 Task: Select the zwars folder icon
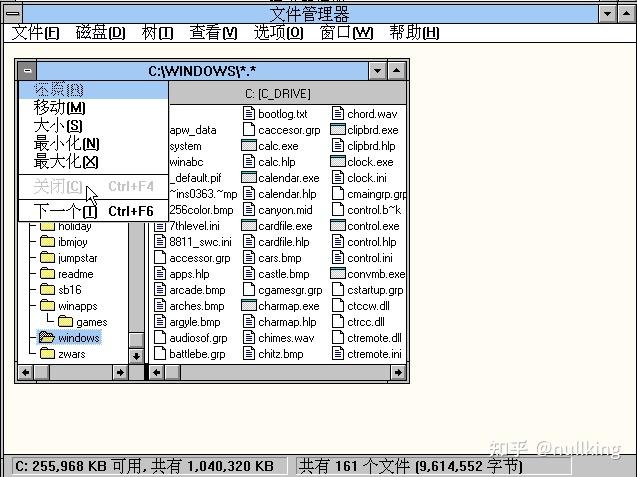[x=47, y=353]
